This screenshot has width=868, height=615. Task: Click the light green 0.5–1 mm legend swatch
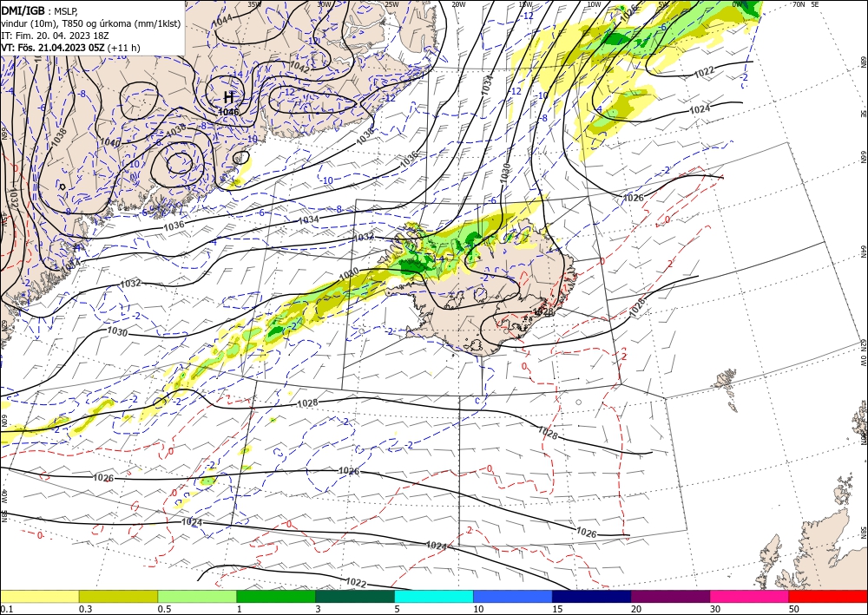point(197,596)
